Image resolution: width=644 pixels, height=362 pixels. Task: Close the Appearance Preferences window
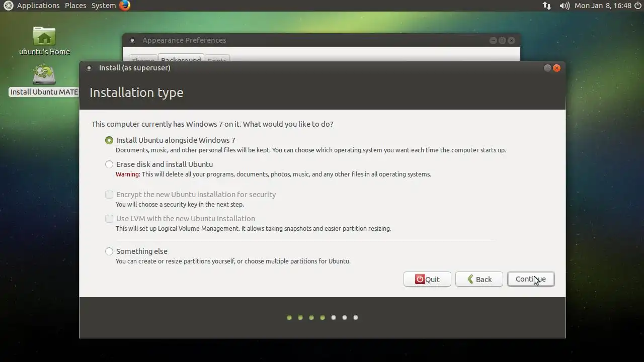click(511, 40)
